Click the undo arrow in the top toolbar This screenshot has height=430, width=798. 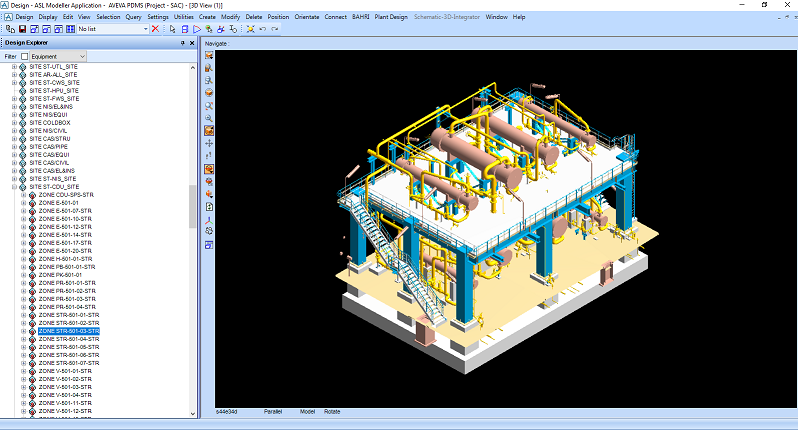click(263, 29)
